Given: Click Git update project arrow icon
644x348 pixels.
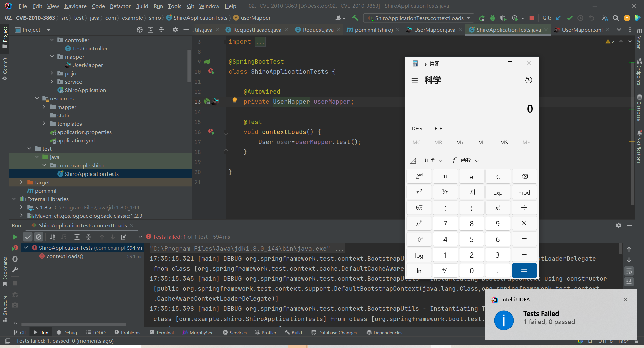Looking at the screenshot, I should click(x=558, y=18).
